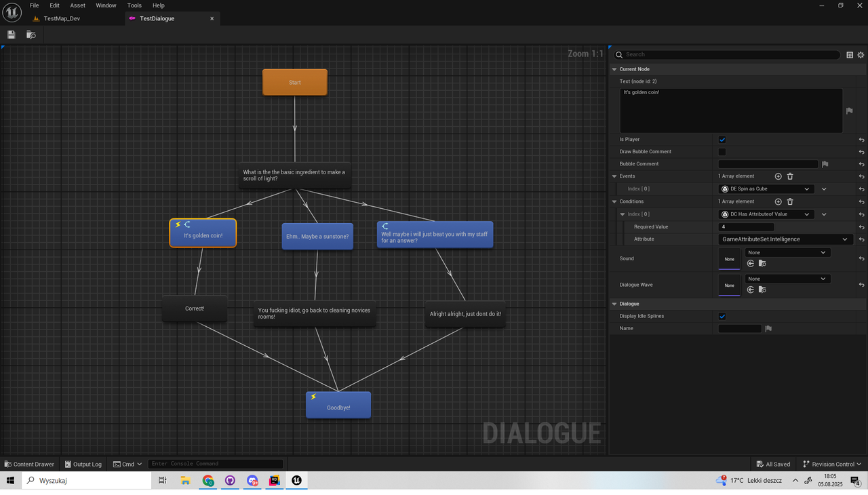Open the Content Drawer
868x495 pixels.
point(29,464)
